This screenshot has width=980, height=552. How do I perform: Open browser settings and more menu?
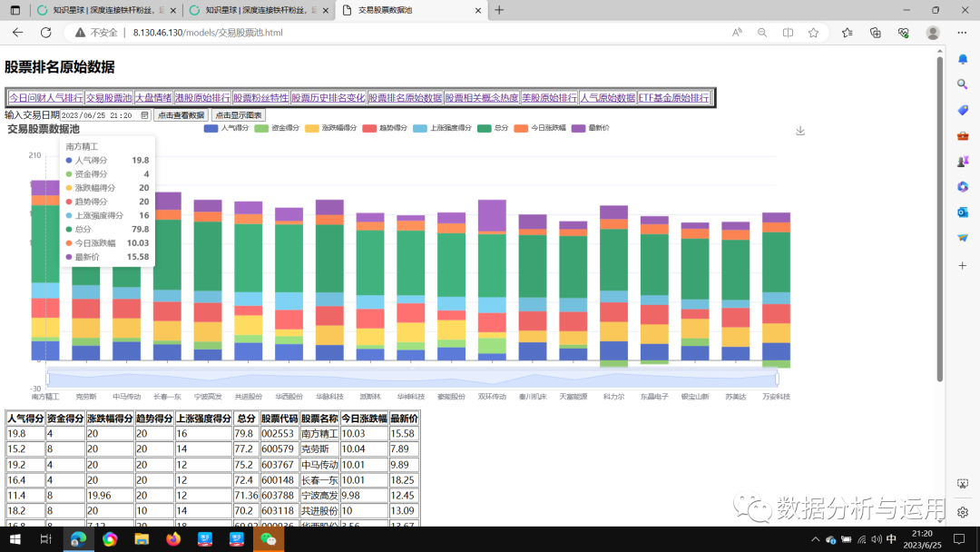(x=962, y=33)
